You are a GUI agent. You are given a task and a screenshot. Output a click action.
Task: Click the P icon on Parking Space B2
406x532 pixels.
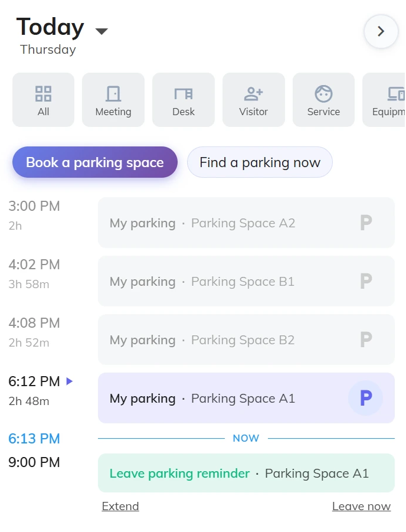[x=365, y=340]
